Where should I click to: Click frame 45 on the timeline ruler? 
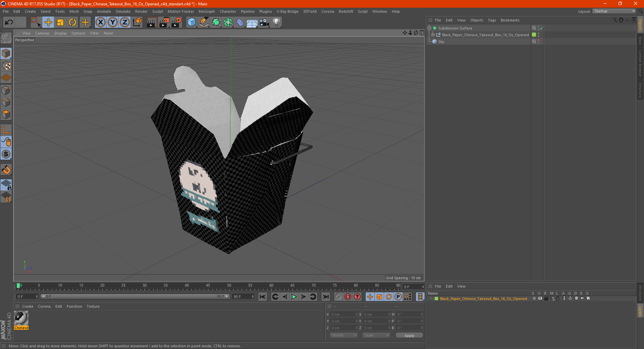click(x=208, y=286)
